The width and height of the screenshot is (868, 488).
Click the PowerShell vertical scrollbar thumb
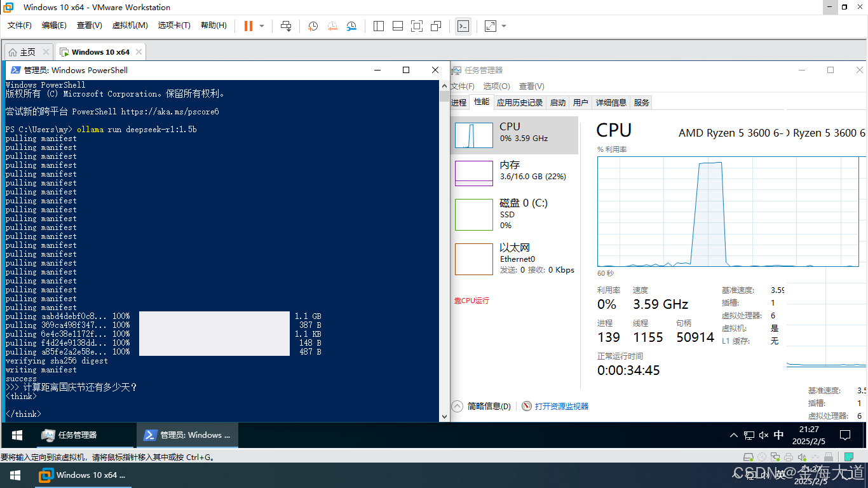444,97
